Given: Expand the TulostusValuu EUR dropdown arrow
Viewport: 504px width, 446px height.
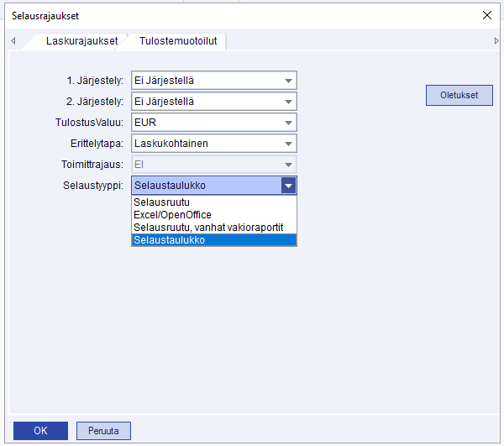Looking at the screenshot, I should point(288,123).
